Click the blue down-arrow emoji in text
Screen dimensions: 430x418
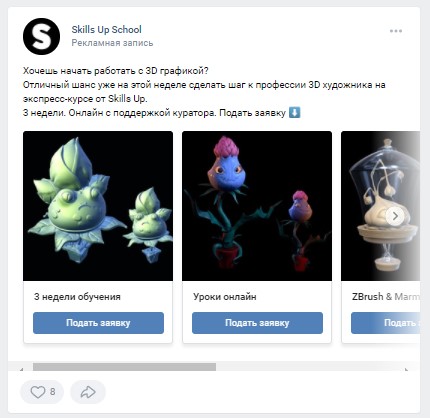pyautogui.click(x=294, y=113)
